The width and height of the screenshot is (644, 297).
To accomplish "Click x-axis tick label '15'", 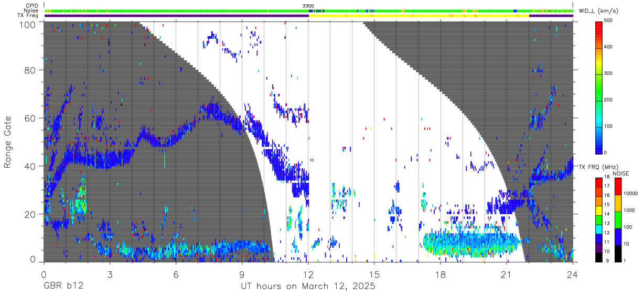I will click(x=374, y=274).
